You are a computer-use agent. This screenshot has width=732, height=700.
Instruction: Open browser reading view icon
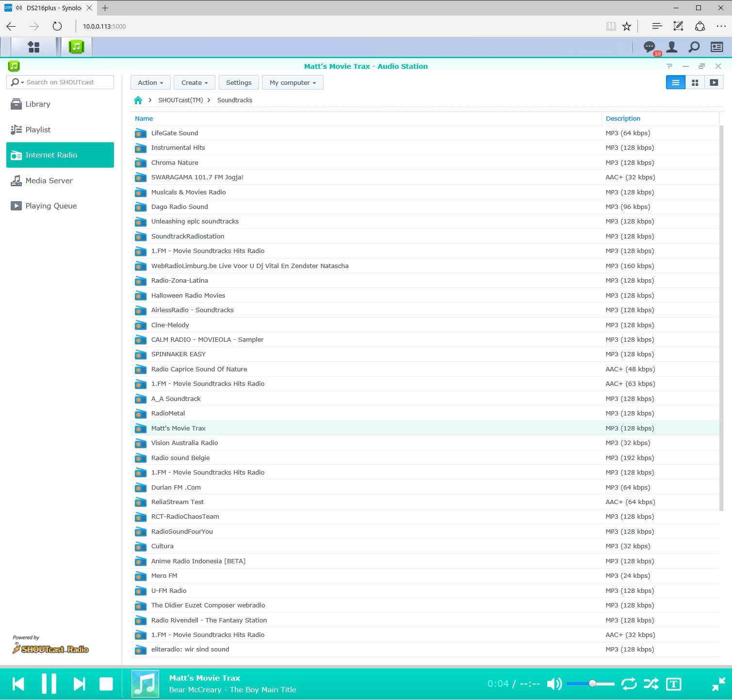click(611, 26)
